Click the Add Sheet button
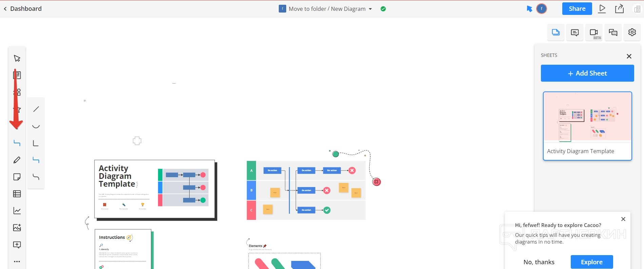644x269 pixels. coord(587,73)
